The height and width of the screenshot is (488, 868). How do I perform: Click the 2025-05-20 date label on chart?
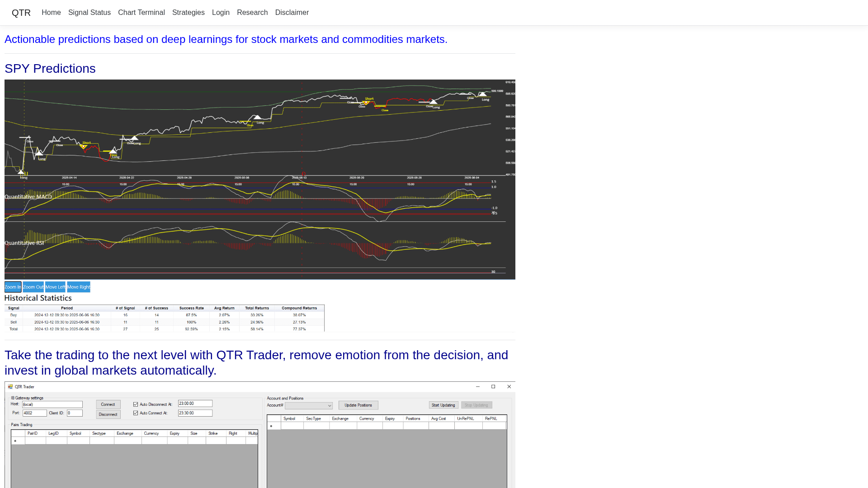pos(357,178)
